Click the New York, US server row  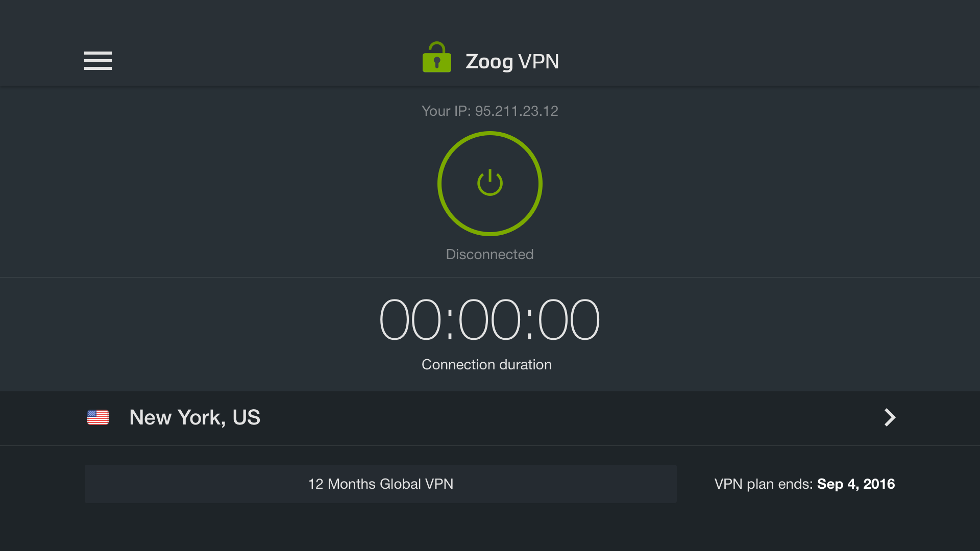[x=194, y=417]
